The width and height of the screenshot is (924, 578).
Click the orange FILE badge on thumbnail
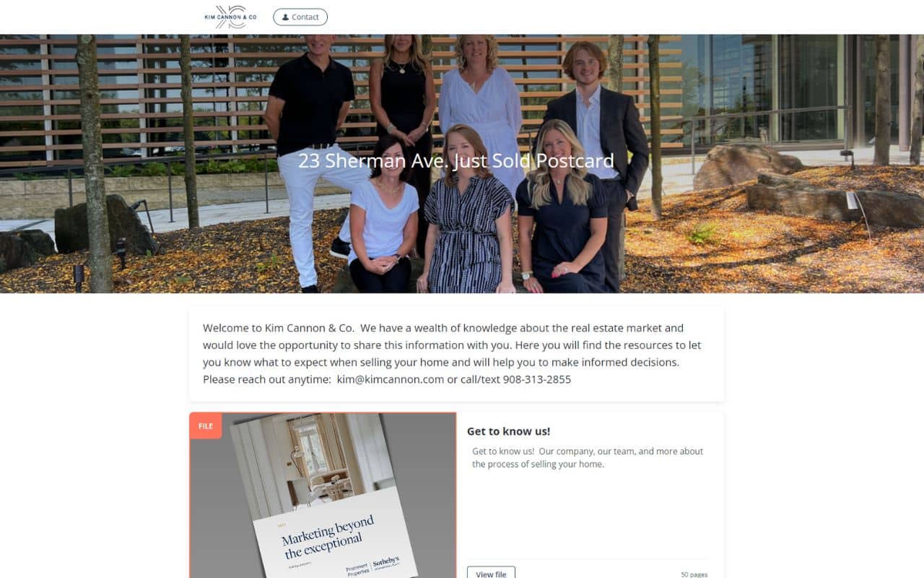tap(206, 426)
